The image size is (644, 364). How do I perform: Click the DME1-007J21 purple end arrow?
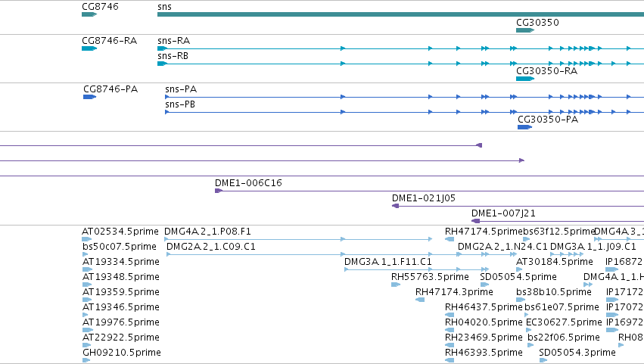tap(475, 221)
